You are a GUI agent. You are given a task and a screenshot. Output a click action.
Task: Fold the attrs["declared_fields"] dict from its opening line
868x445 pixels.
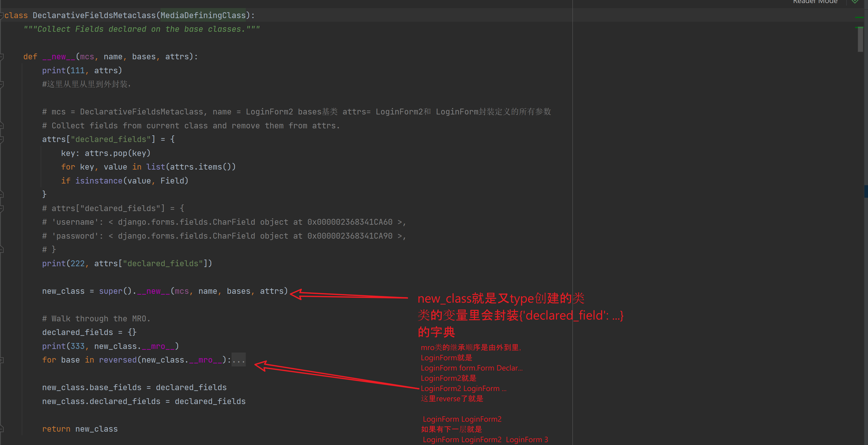tap(2, 140)
